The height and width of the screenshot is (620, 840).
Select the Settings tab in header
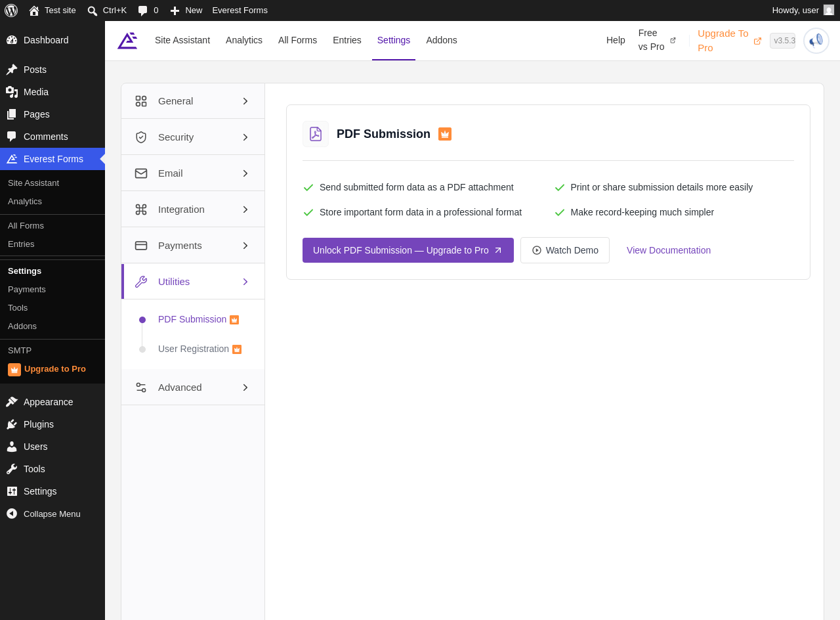tap(394, 40)
